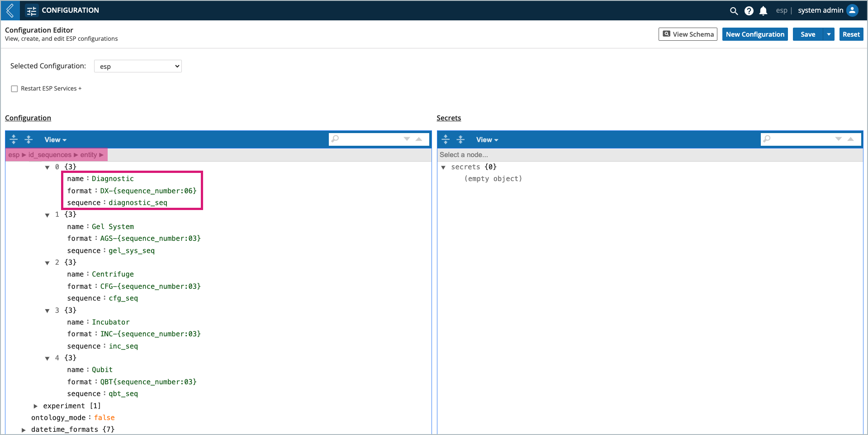The width and height of the screenshot is (868, 435).
Task: Collapse the secrets root node
Action: point(443,167)
